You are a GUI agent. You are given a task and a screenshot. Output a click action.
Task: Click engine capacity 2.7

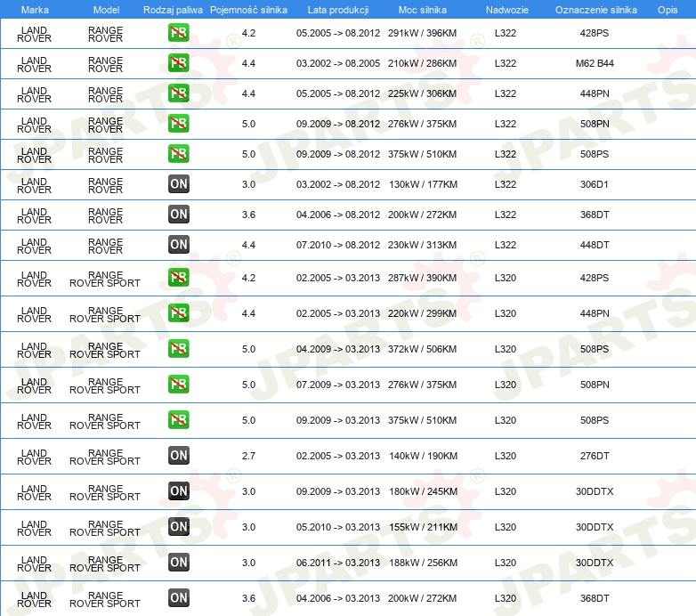tap(248, 456)
